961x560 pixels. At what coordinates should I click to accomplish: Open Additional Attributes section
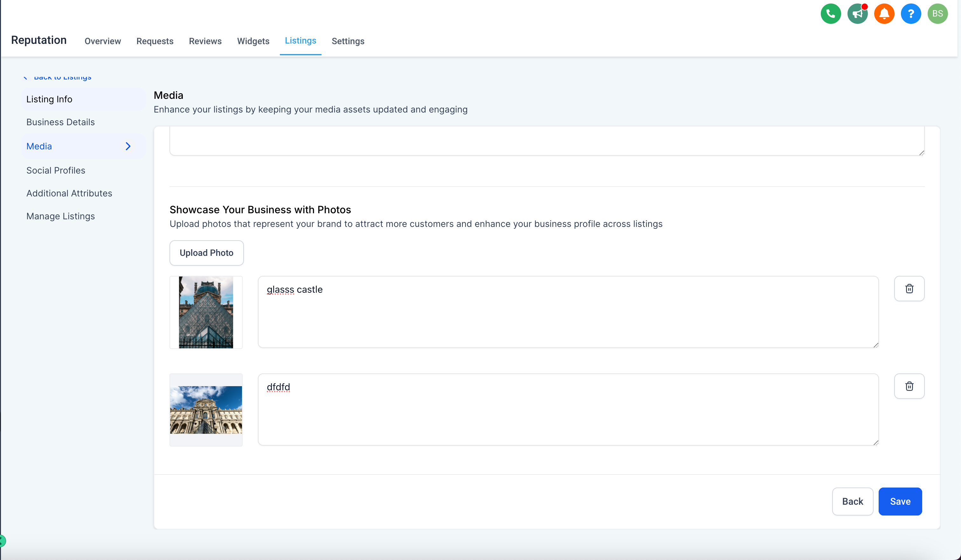[69, 193]
